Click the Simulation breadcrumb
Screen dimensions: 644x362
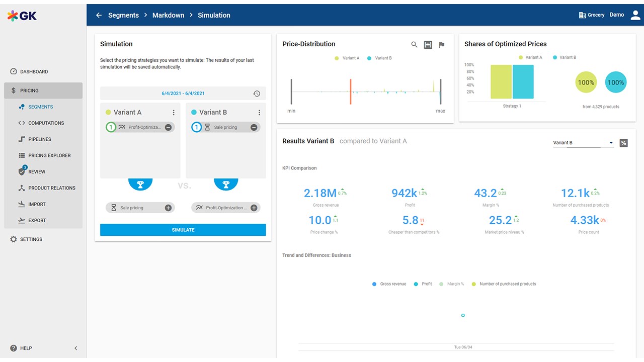pyautogui.click(x=214, y=15)
